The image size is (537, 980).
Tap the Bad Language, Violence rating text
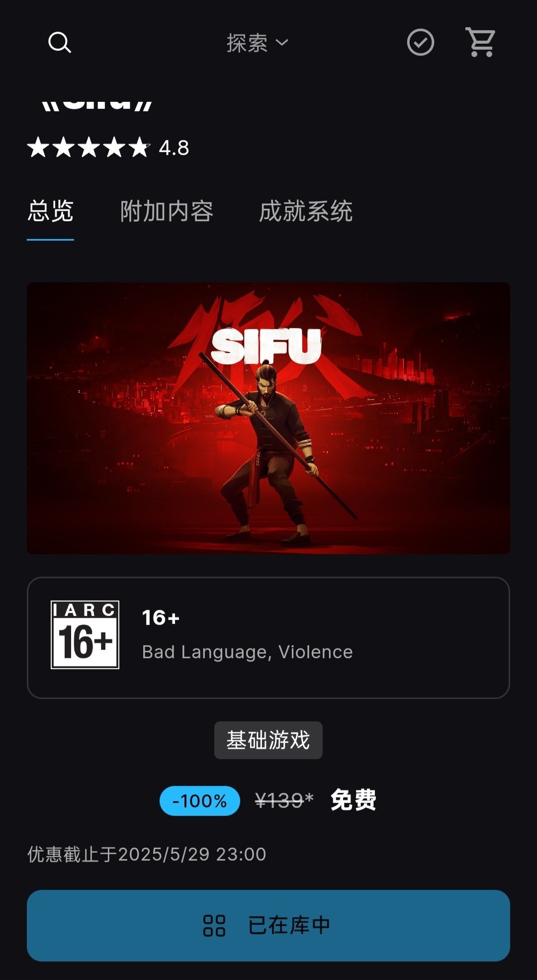(248, 652)
